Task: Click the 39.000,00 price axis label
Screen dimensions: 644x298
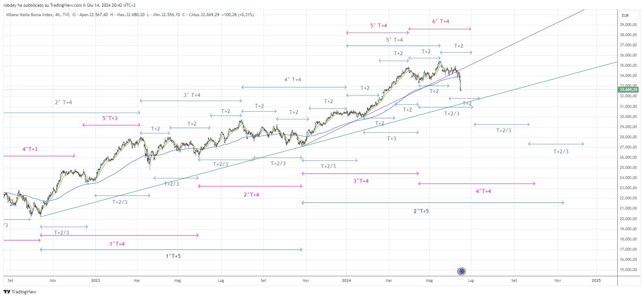Action: pos(628,25)
